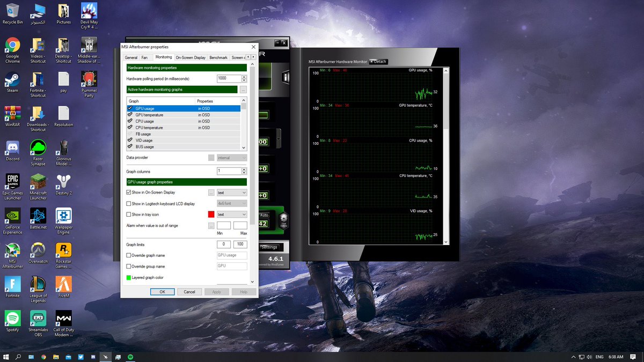Enable the FB usage graph checkmark

click(130, 134)
